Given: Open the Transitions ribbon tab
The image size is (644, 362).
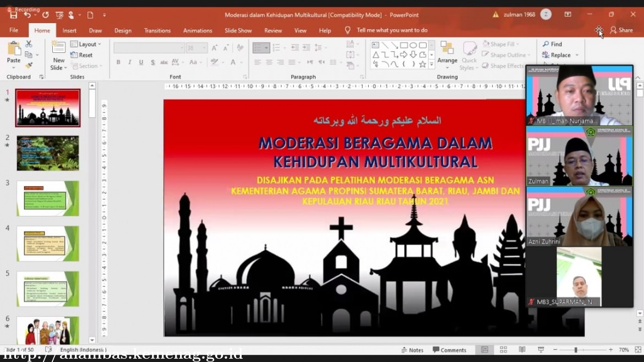Looking at the screenshot, I should [157, 30].
